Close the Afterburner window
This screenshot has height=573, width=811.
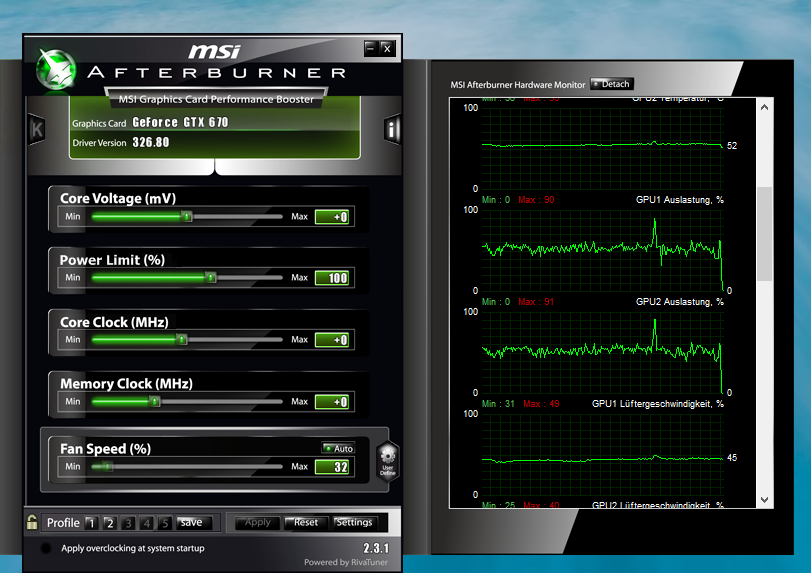click(387, 49)
